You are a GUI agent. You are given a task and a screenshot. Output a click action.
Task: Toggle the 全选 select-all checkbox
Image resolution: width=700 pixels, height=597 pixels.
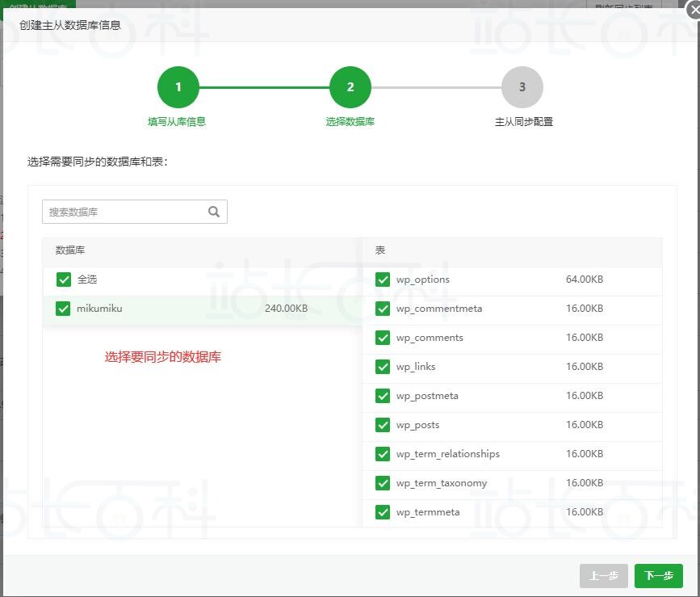63,280
